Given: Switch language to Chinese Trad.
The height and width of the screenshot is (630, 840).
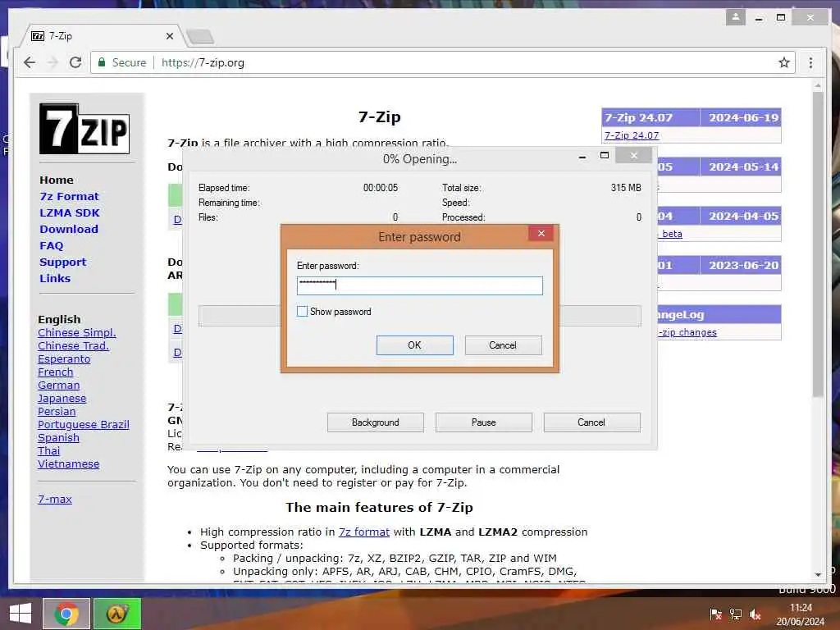Looking at the screenshot, I should pos(73,346).
